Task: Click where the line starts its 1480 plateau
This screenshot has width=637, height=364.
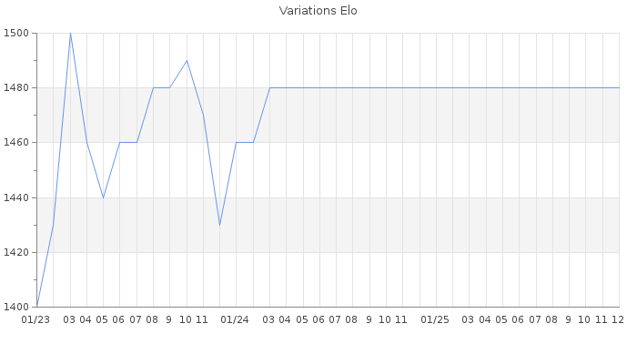Action: (x=269, y=88)
